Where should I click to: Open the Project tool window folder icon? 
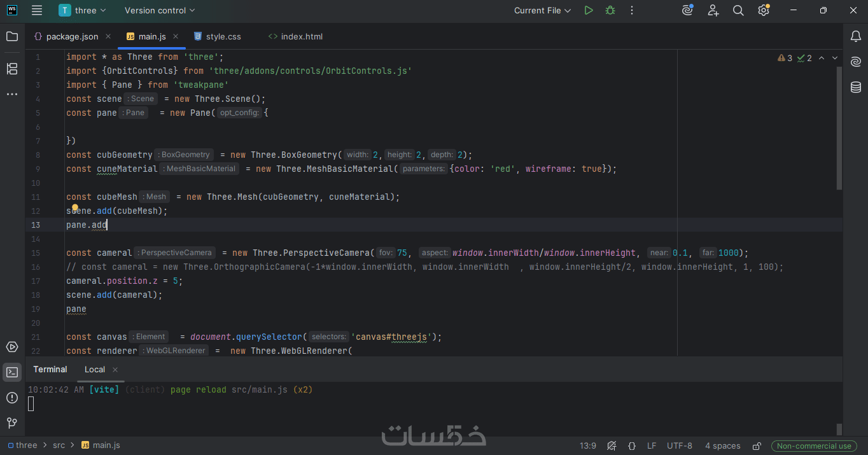click(x=12, y=36)
